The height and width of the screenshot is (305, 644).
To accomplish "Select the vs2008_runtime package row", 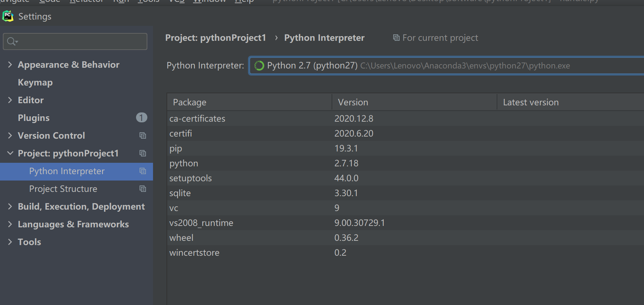I will pos(406,223).
